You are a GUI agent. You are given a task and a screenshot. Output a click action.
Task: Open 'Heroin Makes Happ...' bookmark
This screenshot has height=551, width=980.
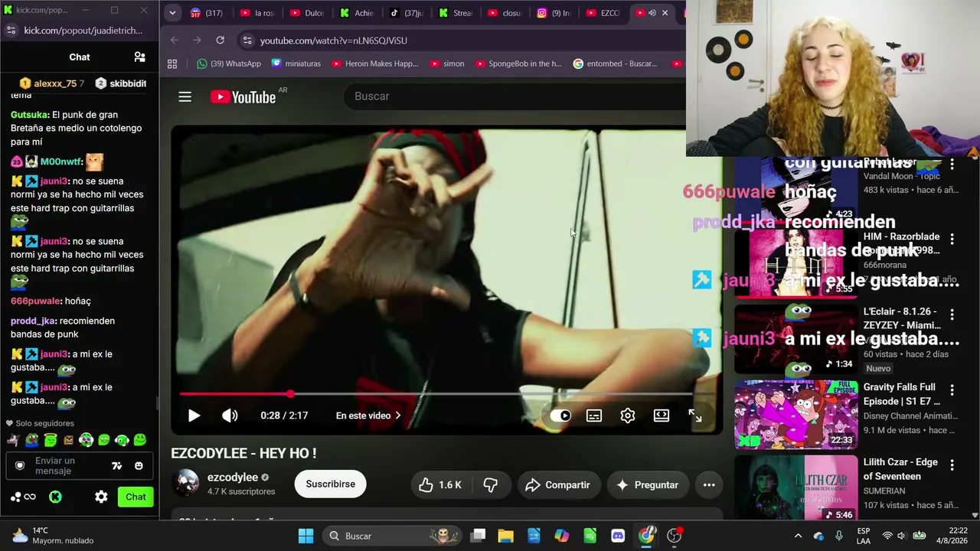pyautogui.click(x=375, y=64)
